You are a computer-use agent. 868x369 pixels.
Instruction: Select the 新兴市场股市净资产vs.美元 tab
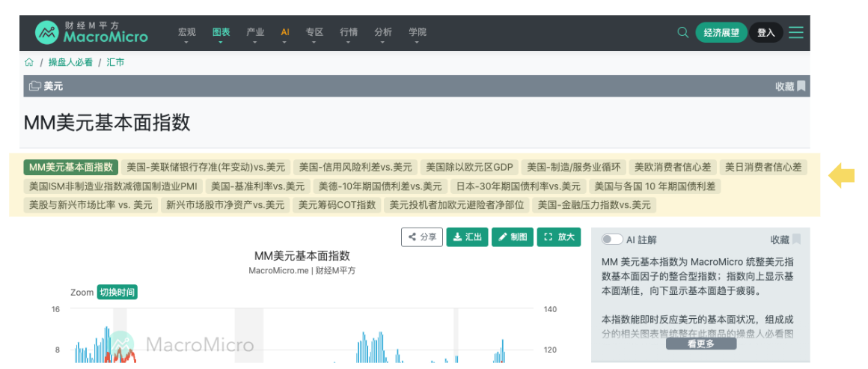(x=225, y=205)
